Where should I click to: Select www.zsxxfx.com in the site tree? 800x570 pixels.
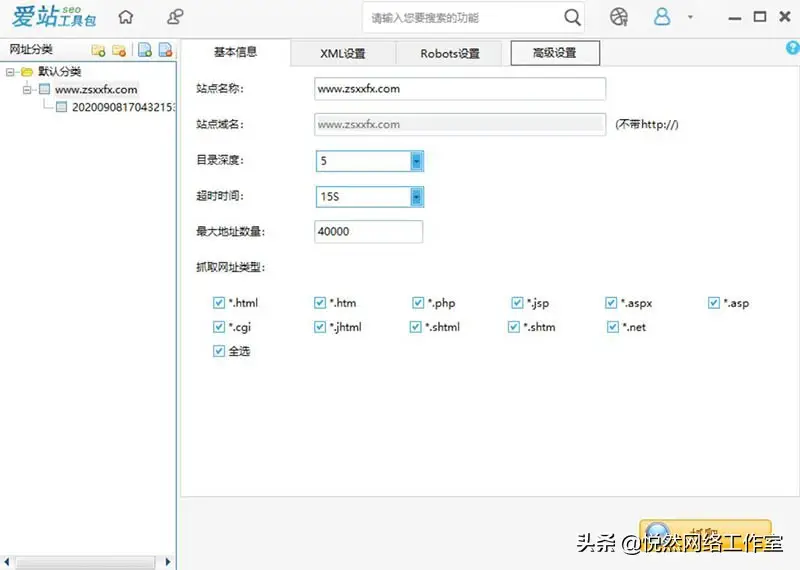tap(96, 90)
